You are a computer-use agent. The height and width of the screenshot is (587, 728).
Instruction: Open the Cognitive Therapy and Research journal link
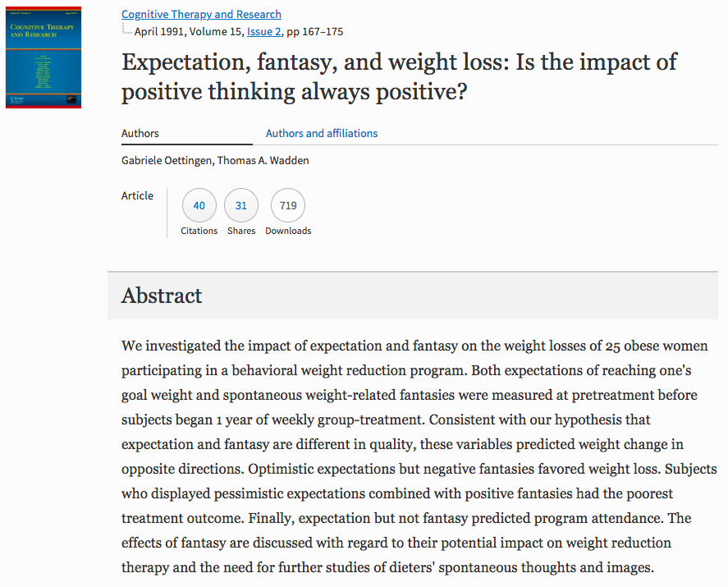click(201, 15)
